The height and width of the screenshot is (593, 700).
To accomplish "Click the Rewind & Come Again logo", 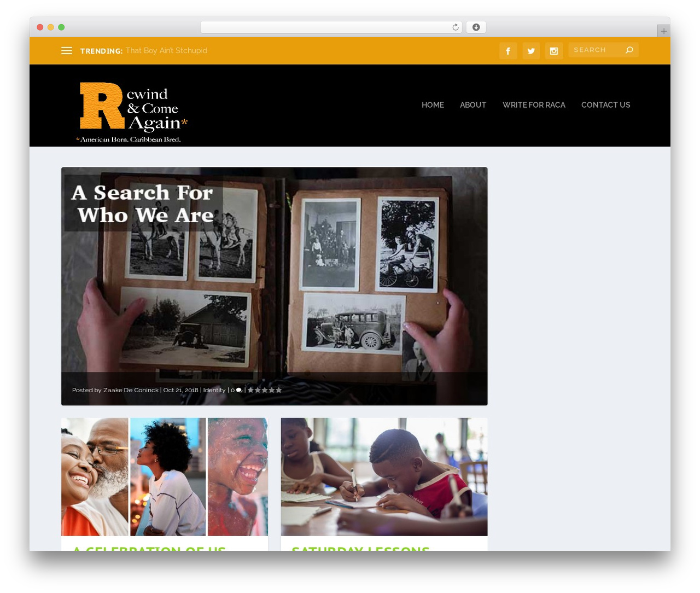I will tap(132, 112).
